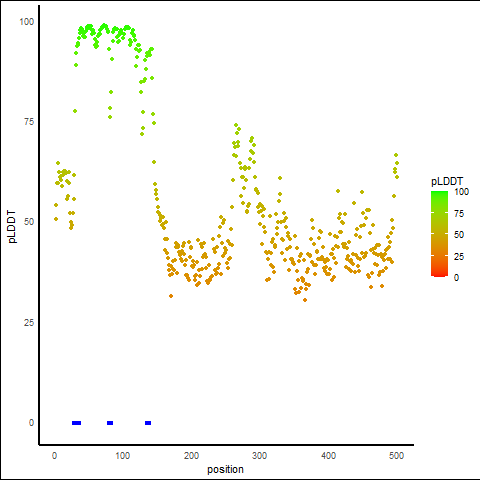
Task: Click the 200 tick label on x-axis
Action: (x=191, y=455)
